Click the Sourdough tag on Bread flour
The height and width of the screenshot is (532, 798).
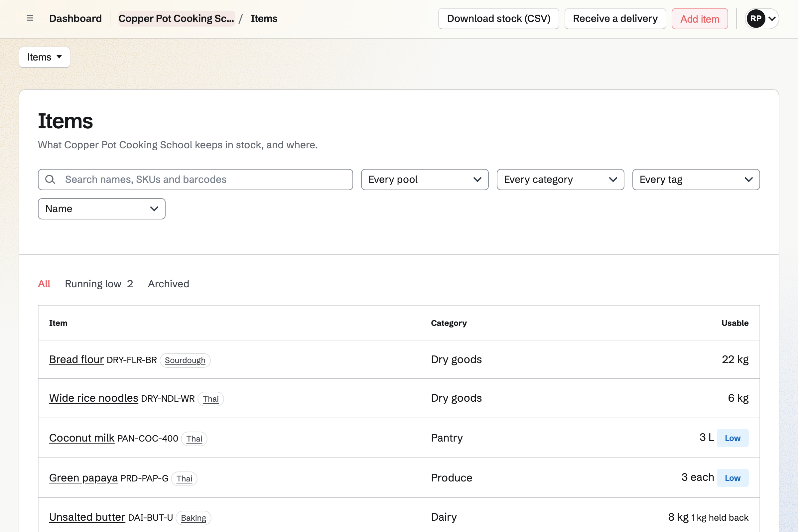tap(185, 360)
